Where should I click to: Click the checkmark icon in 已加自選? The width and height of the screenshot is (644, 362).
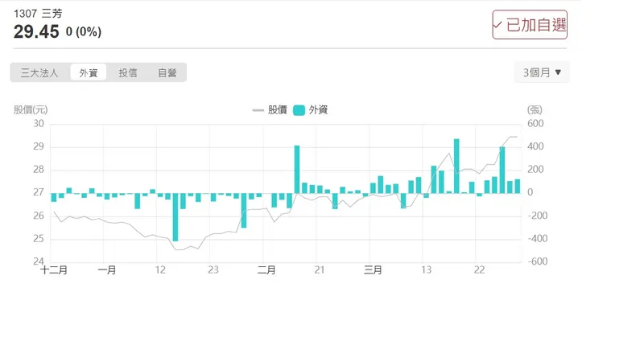498,25
